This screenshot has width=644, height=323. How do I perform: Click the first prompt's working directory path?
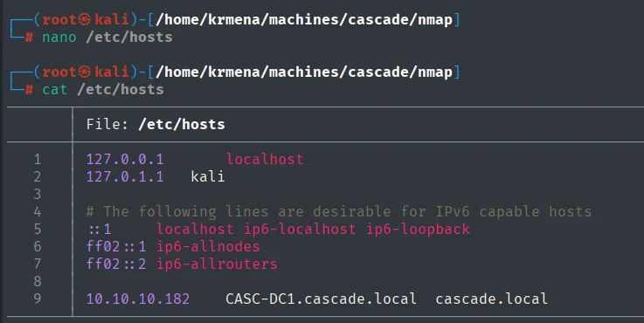(304, 20)
